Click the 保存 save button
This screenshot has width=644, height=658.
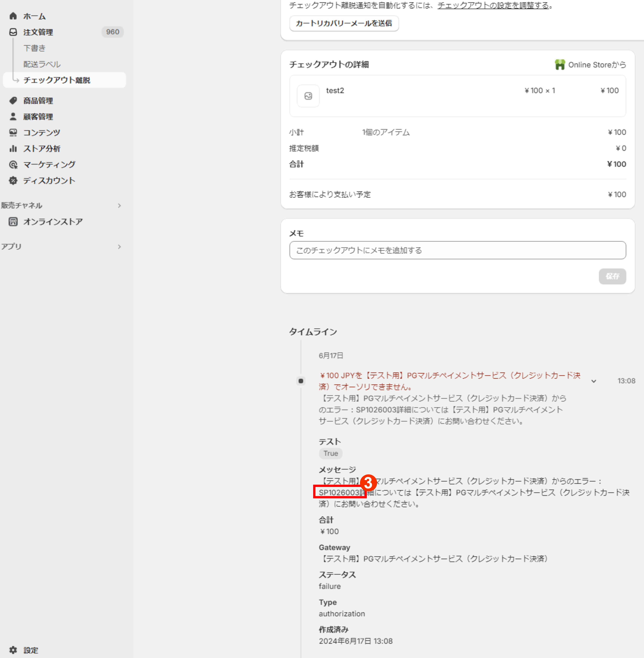click(612, 276)
